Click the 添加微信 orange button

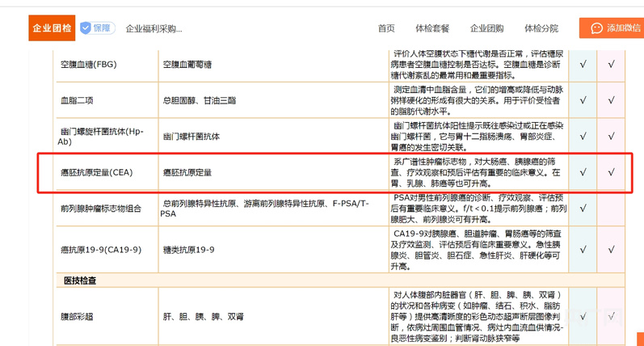pyautogui.click(x=612, y=28)
